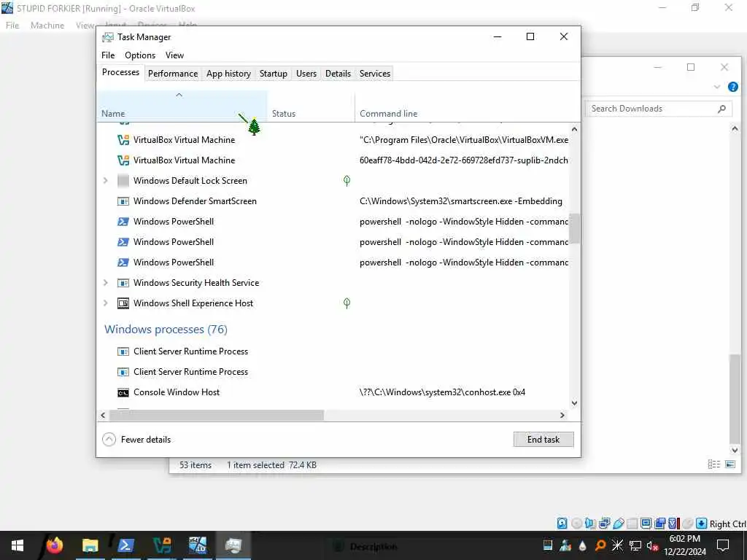
Task: Expand Windows Security Health Service process
Action: point(106,283)
